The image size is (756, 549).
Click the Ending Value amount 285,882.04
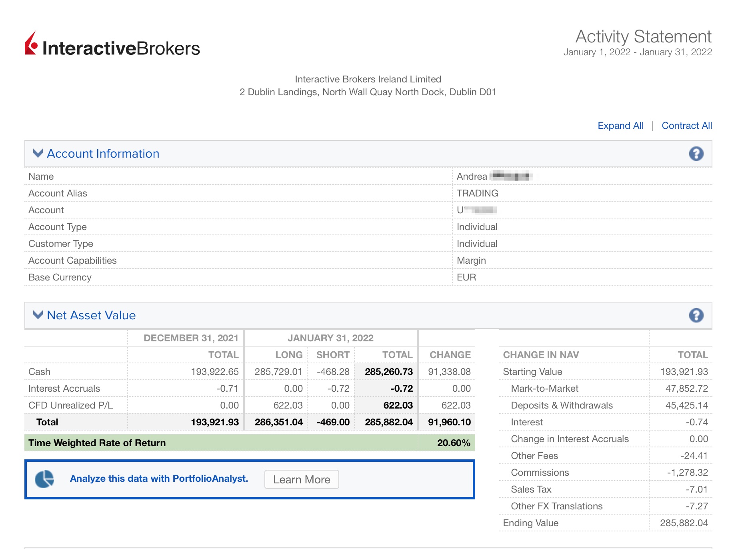(x=684, y=523)
